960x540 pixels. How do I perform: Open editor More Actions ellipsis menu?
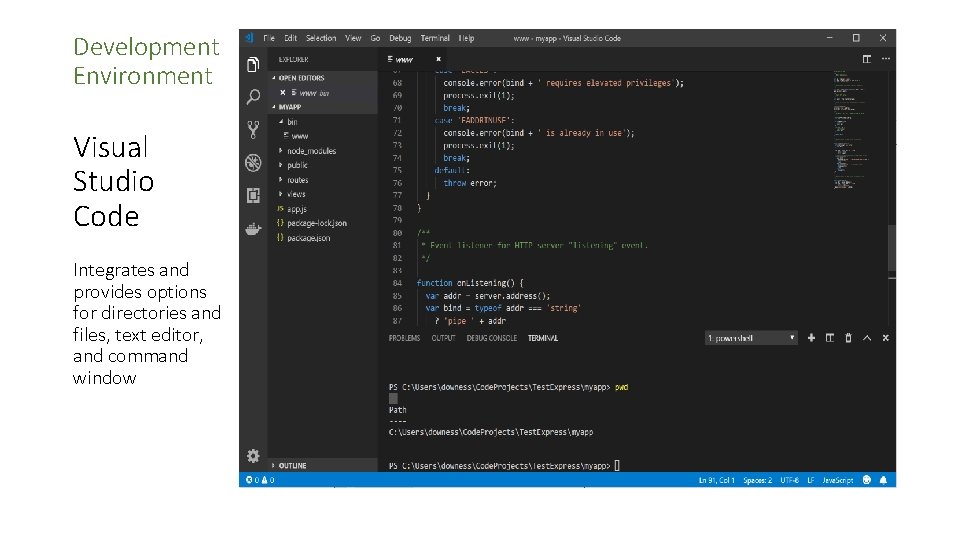885,59
